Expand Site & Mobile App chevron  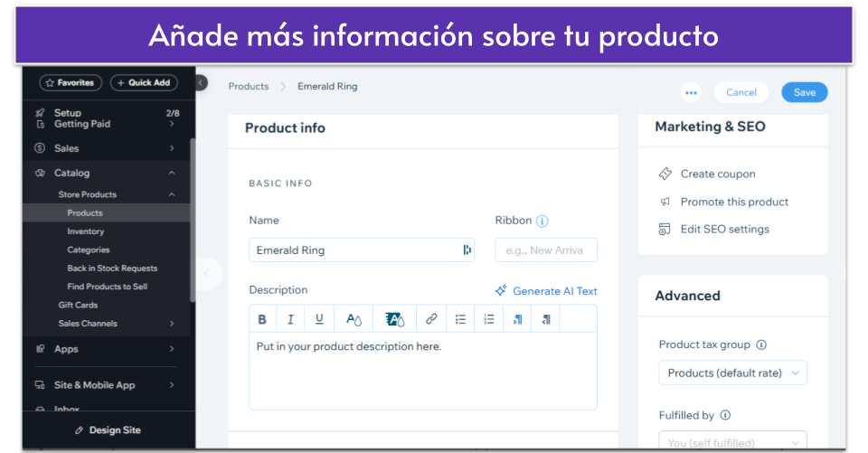click(x=172, y=385)
